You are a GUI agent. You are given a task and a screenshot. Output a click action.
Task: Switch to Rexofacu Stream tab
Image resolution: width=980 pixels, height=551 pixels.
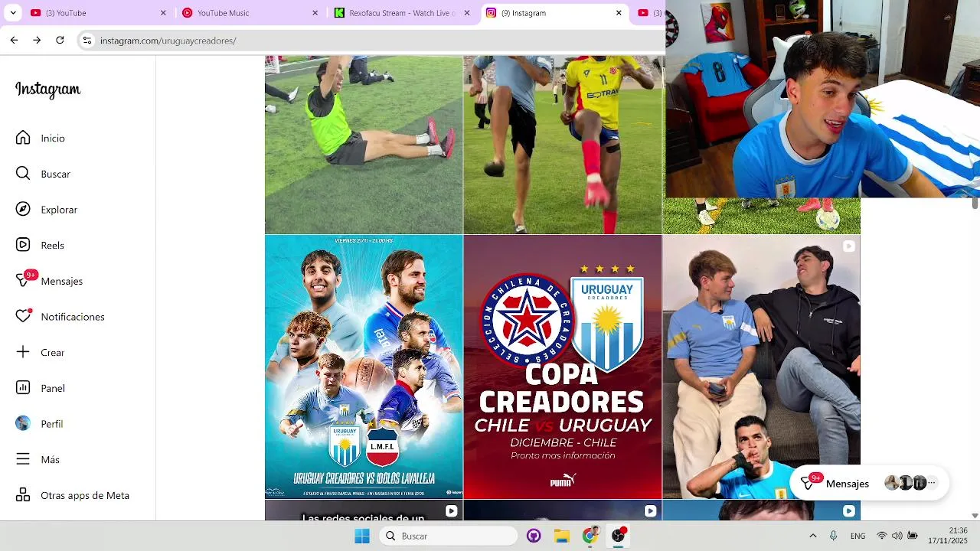[401, 13]
